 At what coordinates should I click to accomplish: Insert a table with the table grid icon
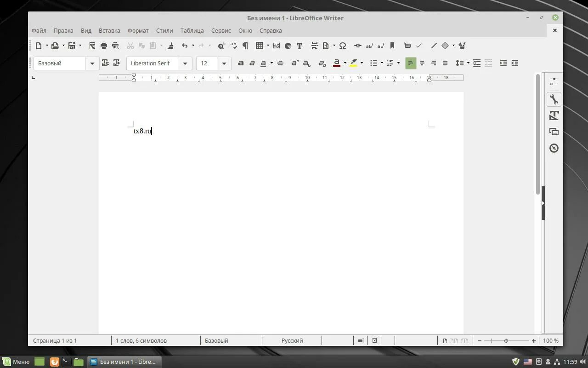pyautogui.click(x=260, y=46)
